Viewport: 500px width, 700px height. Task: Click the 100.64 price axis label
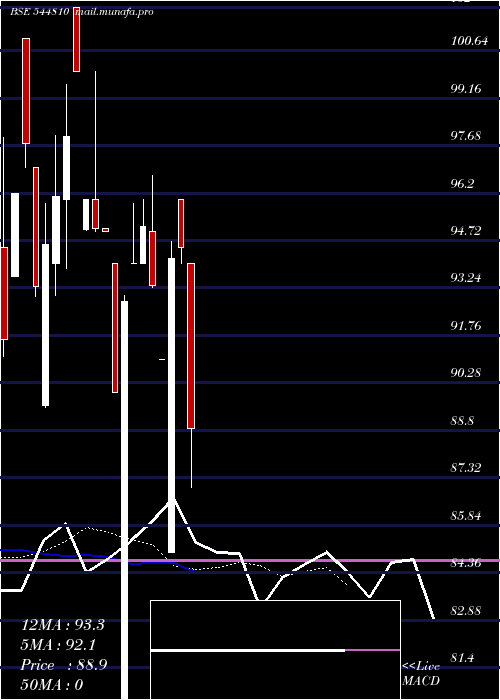469,41
